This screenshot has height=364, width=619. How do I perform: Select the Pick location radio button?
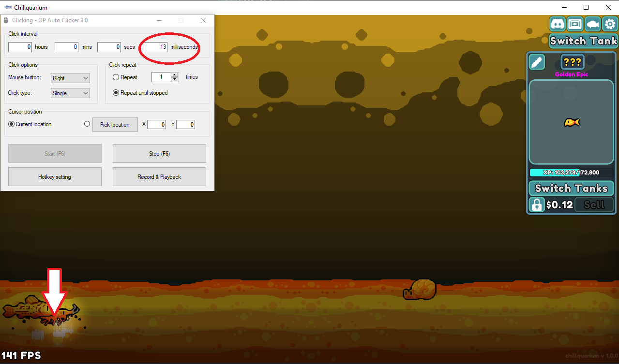(x=87, y=124)
